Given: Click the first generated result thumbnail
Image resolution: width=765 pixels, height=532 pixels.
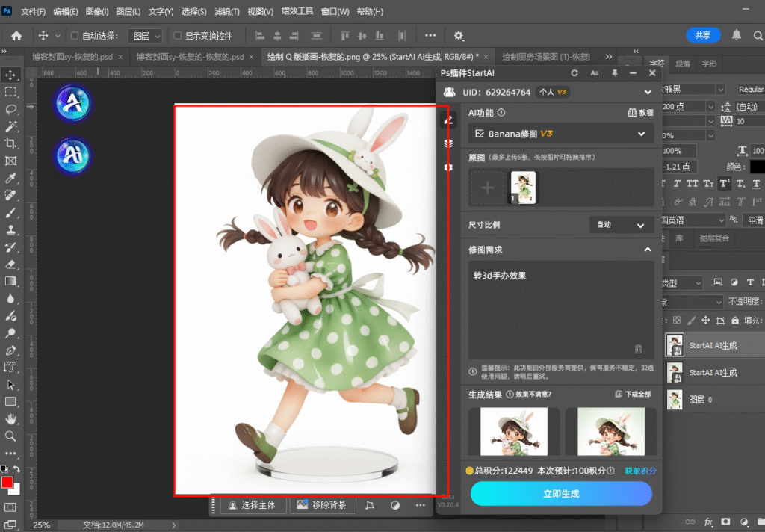Looking at the screenshot, I should (513, 432).
